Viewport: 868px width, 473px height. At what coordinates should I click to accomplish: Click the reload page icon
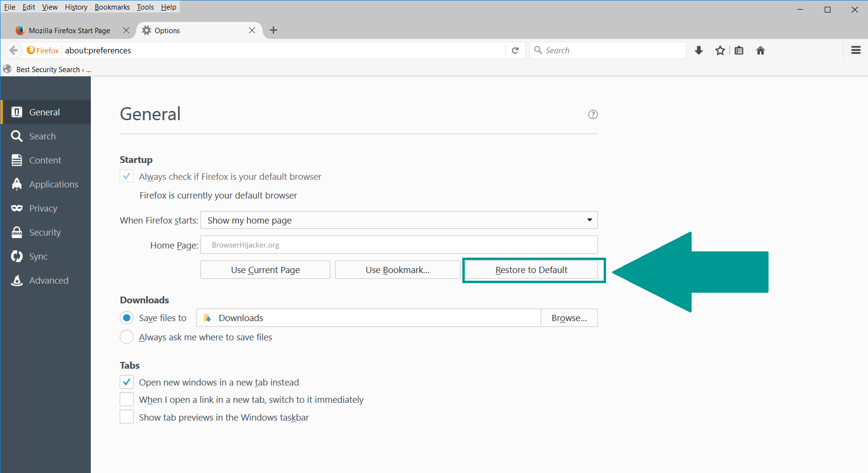pyautogui.click(x=515, y=50)
